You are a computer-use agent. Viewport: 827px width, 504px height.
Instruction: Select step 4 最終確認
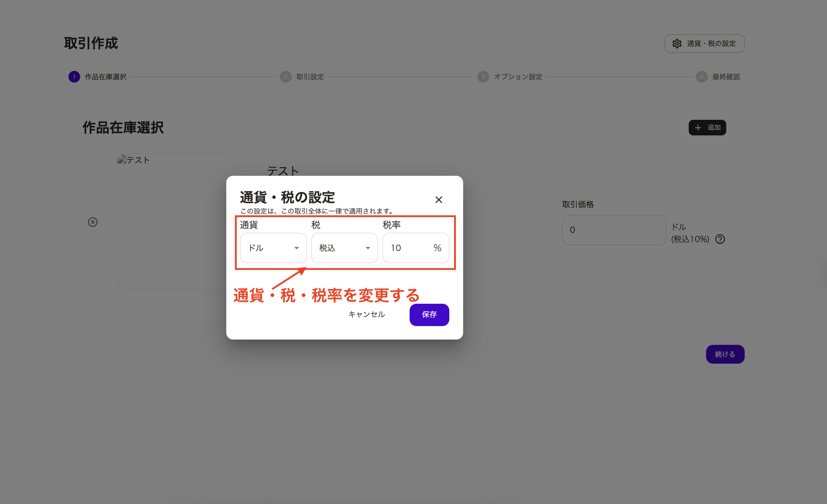coord(718,77)
